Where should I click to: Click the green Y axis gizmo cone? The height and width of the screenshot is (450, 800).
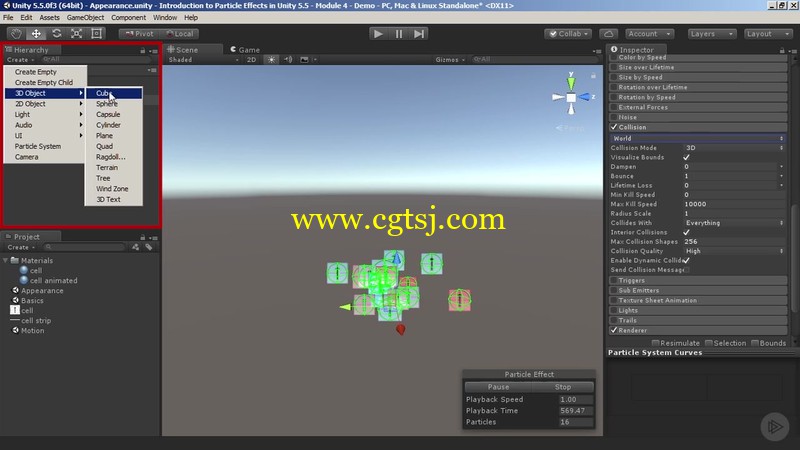pos(571,83)
